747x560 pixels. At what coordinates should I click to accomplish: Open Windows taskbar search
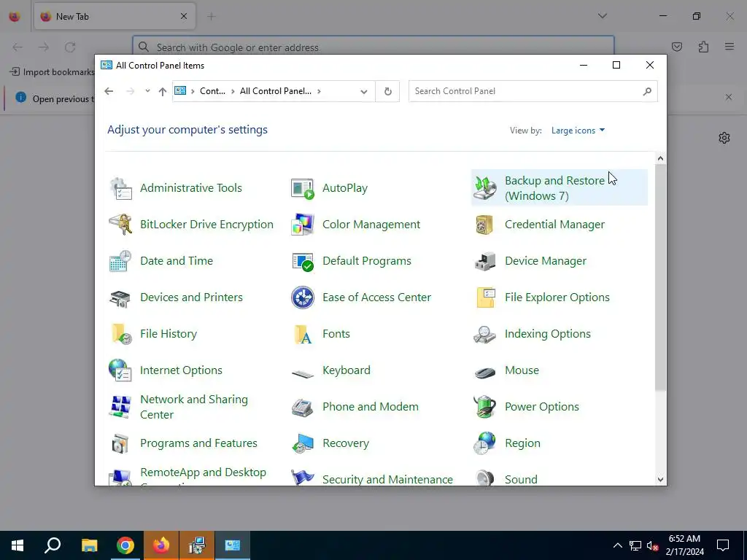(53, 545)
